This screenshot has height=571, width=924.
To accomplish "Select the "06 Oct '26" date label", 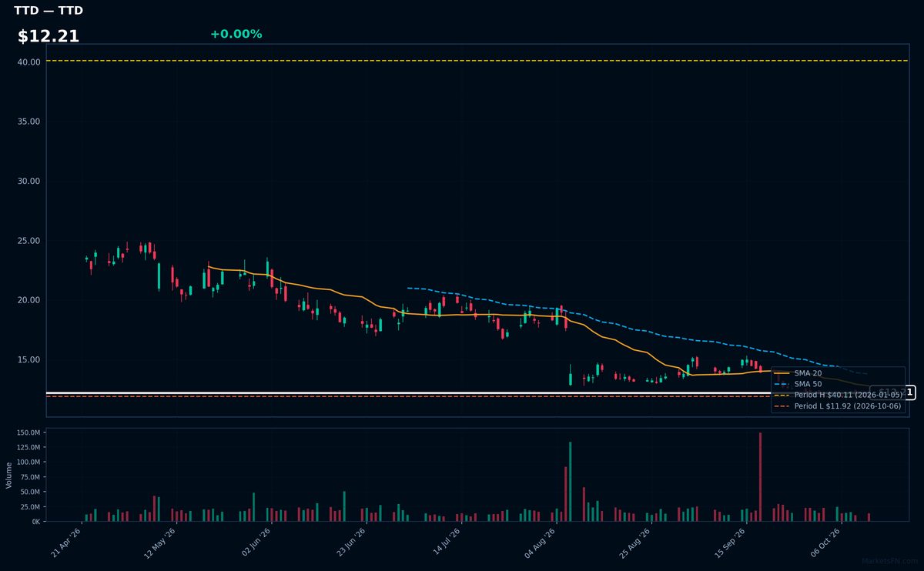I will click(825, 543).
